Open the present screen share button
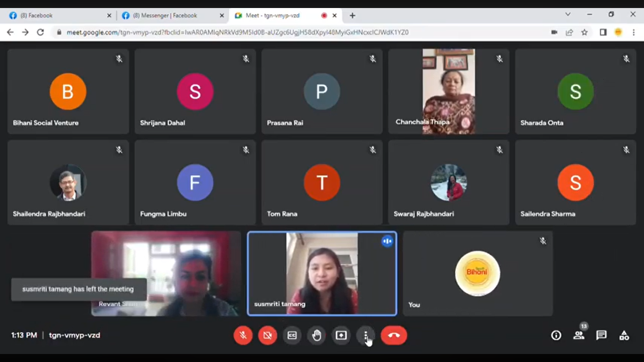Image resolution: width=644 pixels, height=362 pixels. [341, 335]
